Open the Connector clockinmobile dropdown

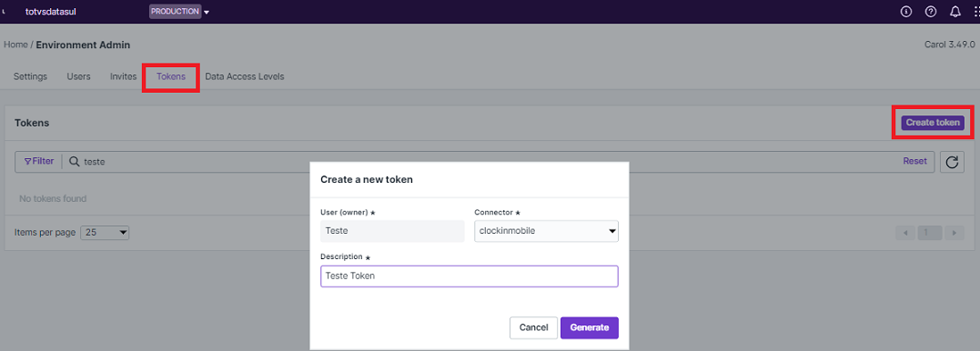(546, 231)
